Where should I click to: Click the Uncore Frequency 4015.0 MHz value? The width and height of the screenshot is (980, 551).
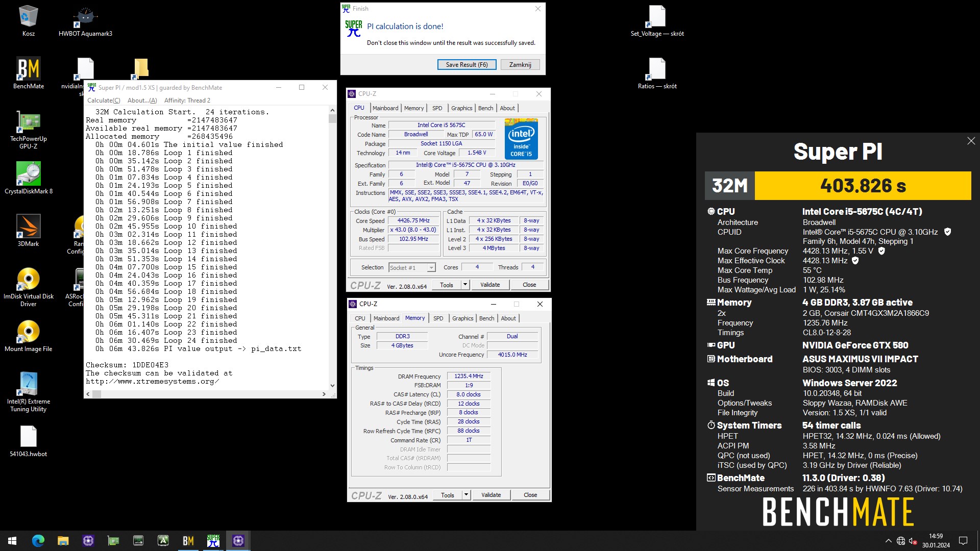(x=512, y=355)
